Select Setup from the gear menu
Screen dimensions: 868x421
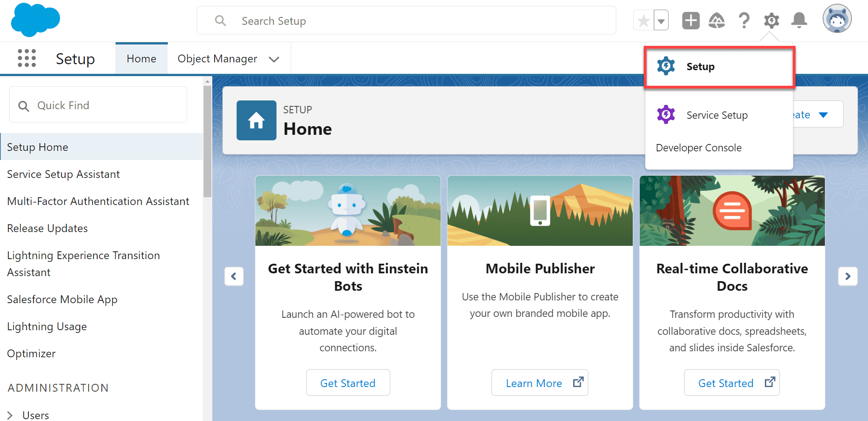click(x=700, y=66)
